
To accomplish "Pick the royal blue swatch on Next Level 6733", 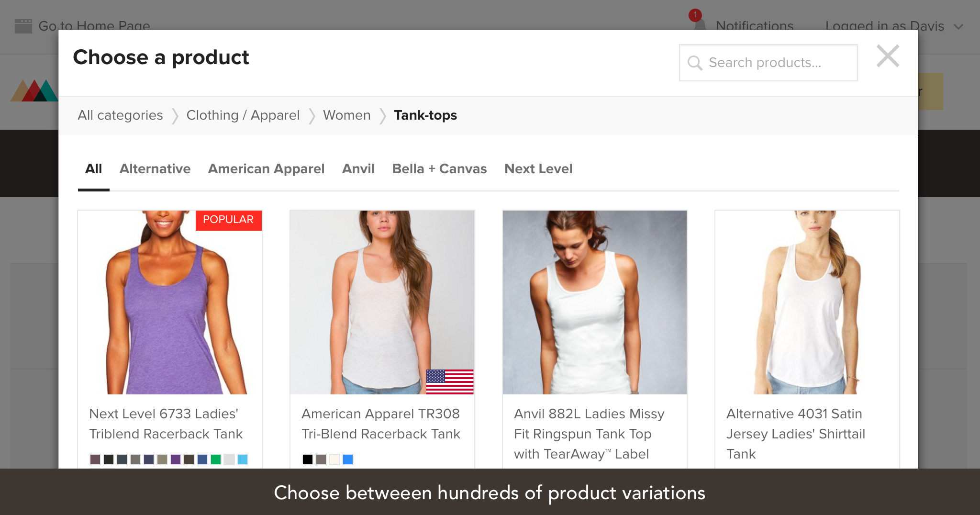I will click(x=202, y=459).
